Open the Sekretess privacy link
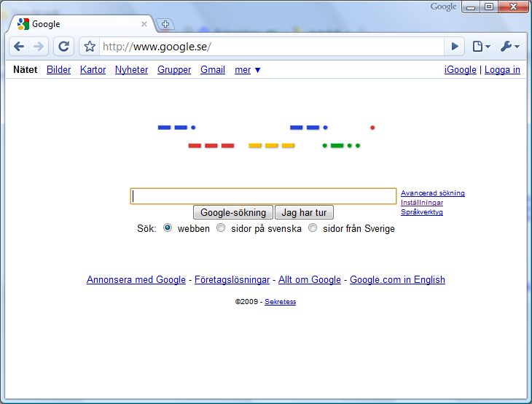532x404 pixels. [281, 301]
